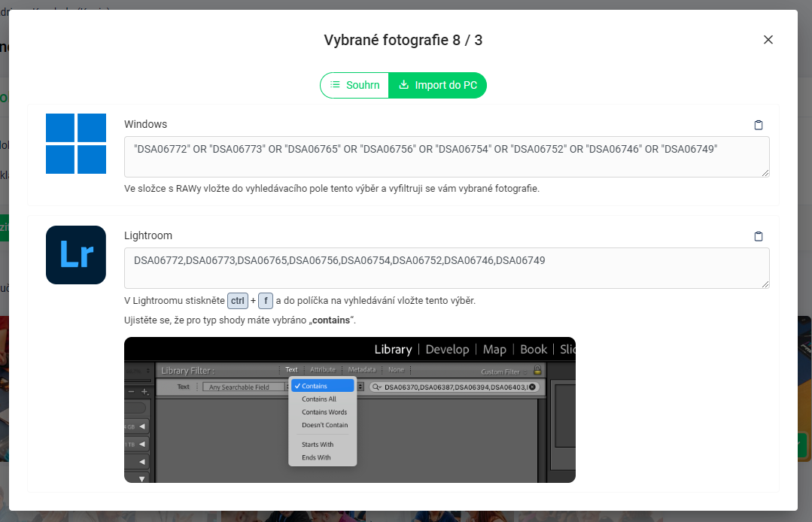
Task: Click inside the Lightroom selection text area
Action: [x=446, y=268]
